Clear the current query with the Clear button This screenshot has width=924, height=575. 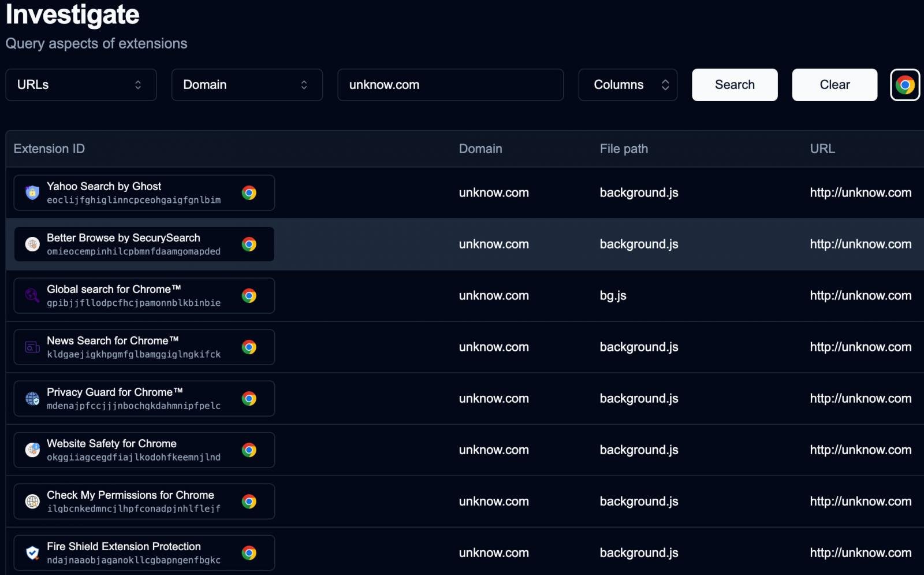click(x=834, y=84)
